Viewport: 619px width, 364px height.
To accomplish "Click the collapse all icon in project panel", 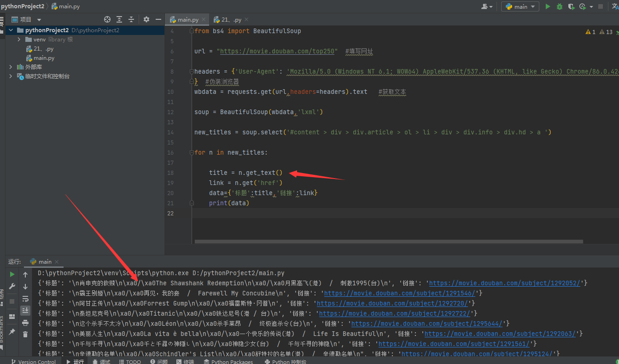I will pyautogui.click(x=131, y=19).
